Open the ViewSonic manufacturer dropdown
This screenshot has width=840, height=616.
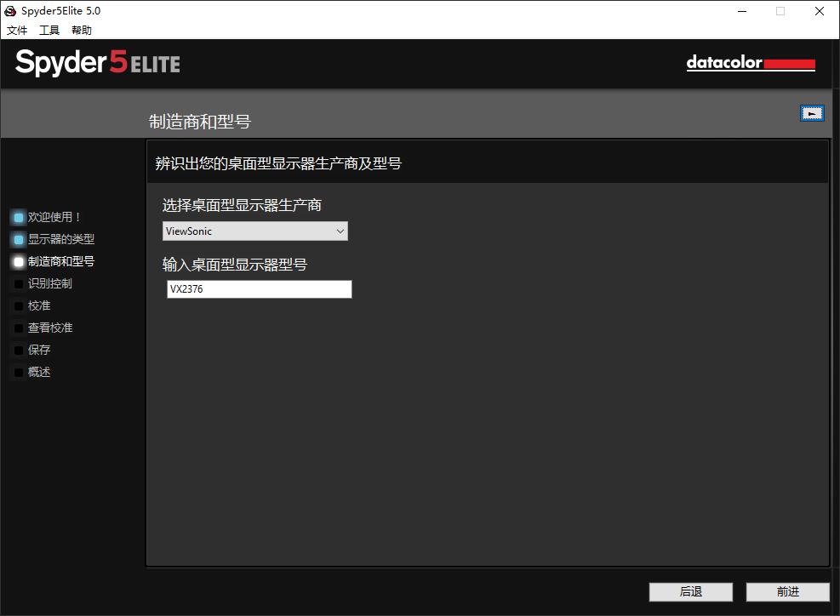255,231
